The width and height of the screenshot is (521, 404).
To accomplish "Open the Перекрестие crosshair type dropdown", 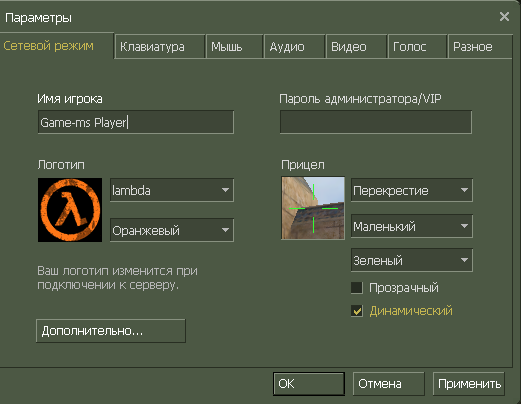I will tap(412, 190).
